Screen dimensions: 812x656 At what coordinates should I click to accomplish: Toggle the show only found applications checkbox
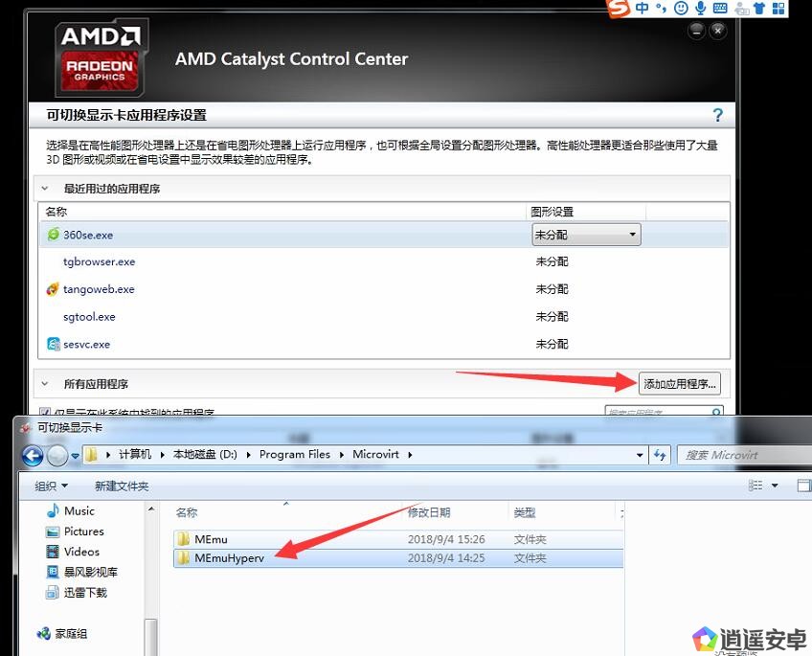(46, 413)
